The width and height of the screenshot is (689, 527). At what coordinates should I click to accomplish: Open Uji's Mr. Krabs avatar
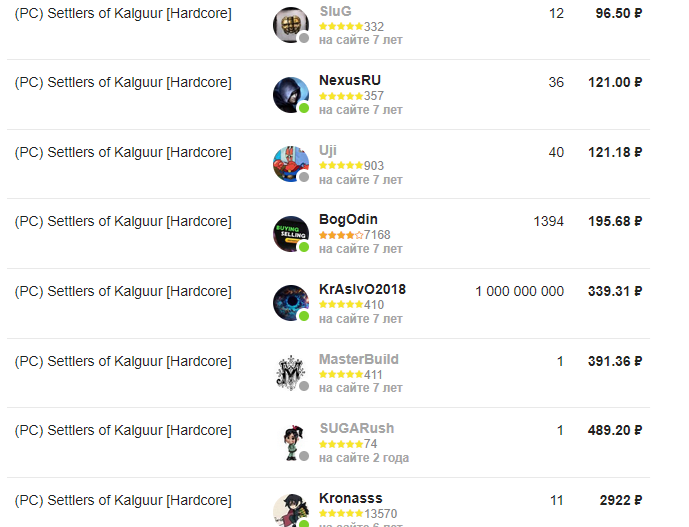290,164
